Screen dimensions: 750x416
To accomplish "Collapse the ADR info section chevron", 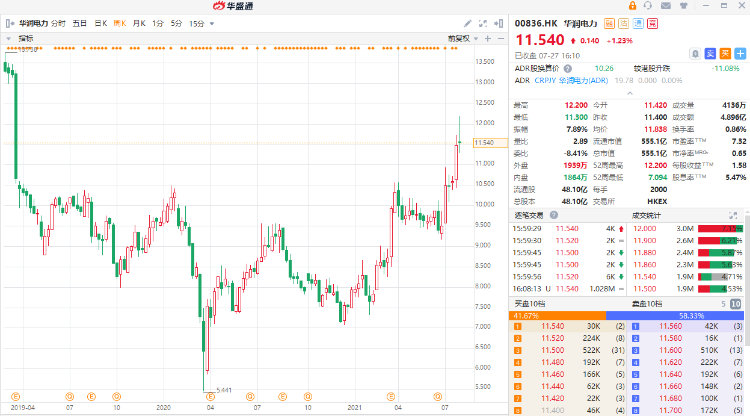I will coord(630,93).
